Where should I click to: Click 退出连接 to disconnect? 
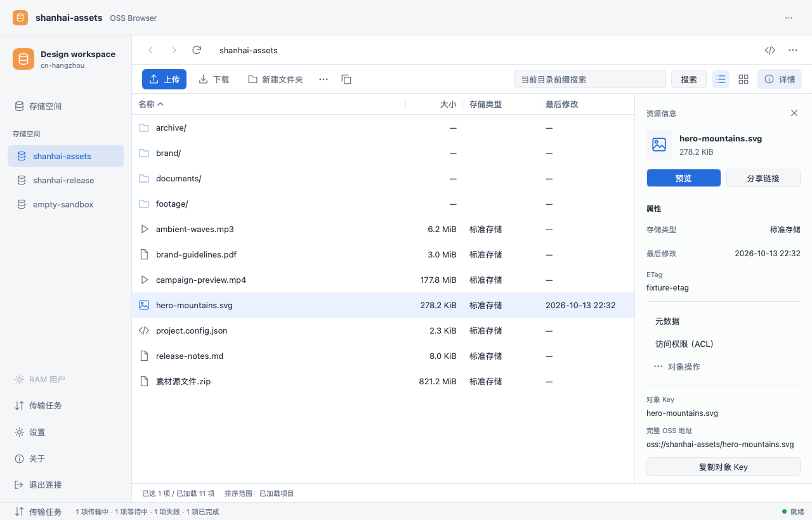(65, 484)
